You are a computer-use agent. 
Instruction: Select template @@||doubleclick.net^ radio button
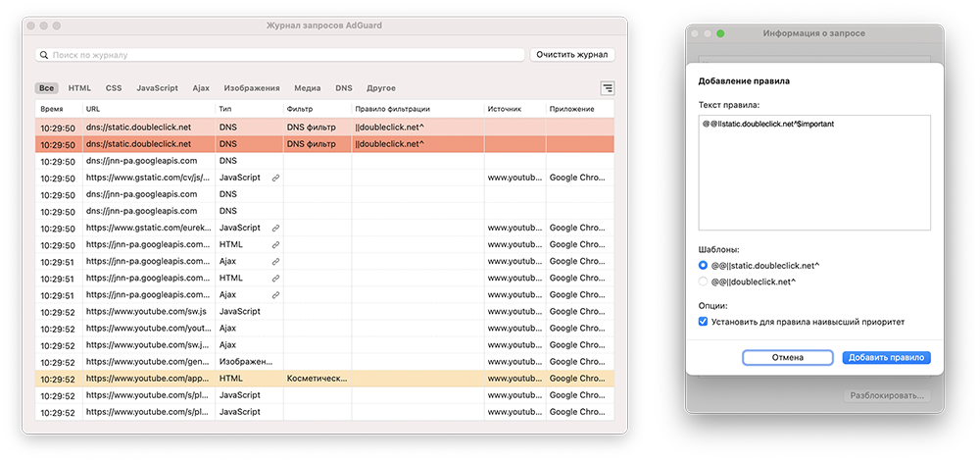click(x=703, y=282)
